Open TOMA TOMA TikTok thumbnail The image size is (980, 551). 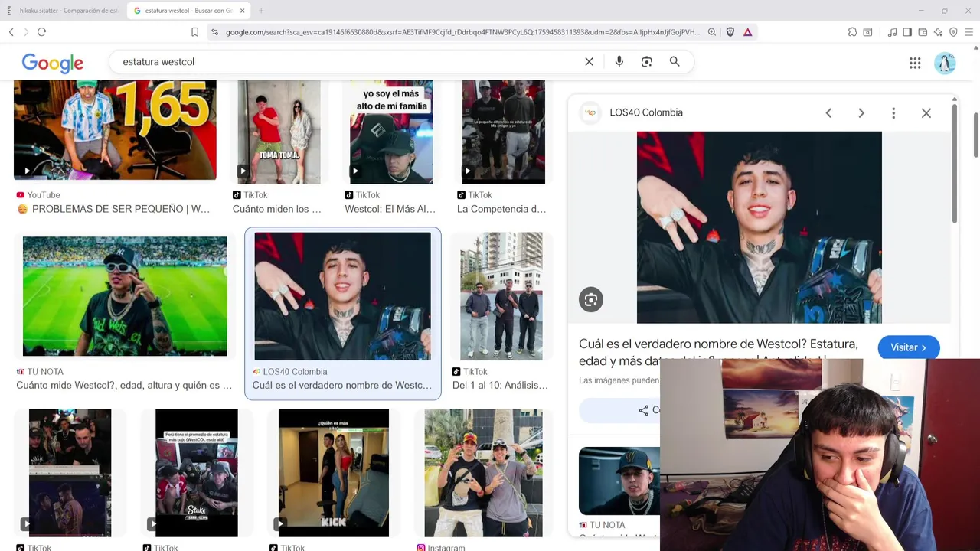[x=279, y=132]
